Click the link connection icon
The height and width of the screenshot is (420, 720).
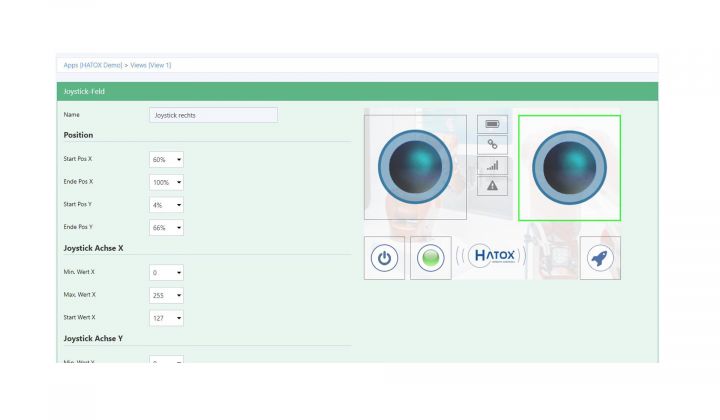492,145
